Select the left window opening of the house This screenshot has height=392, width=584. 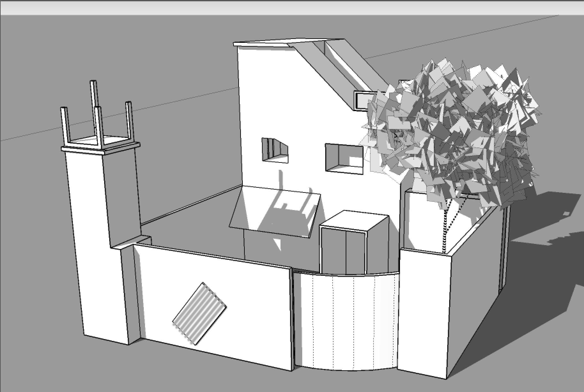[x=275, y=151]
